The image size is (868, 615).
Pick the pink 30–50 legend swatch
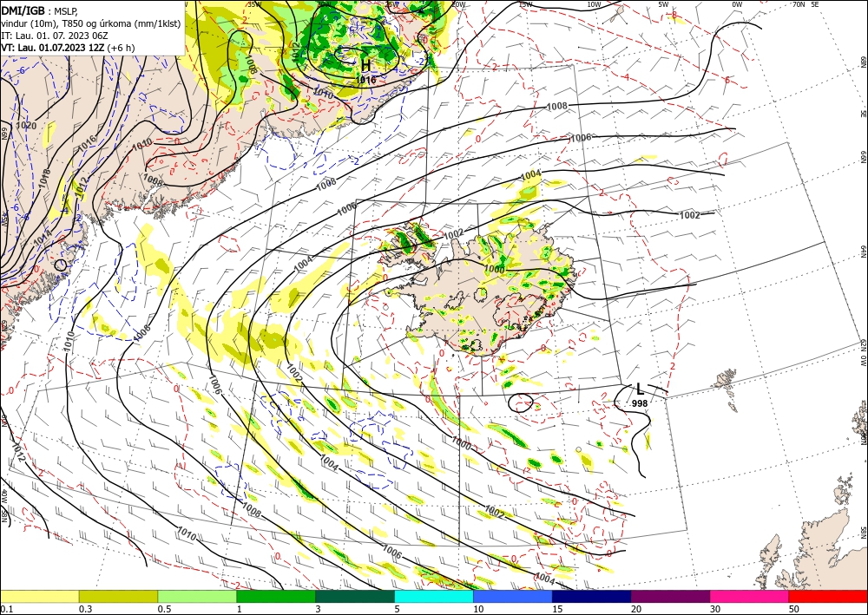pyautogui.click(x=749, y=596)
